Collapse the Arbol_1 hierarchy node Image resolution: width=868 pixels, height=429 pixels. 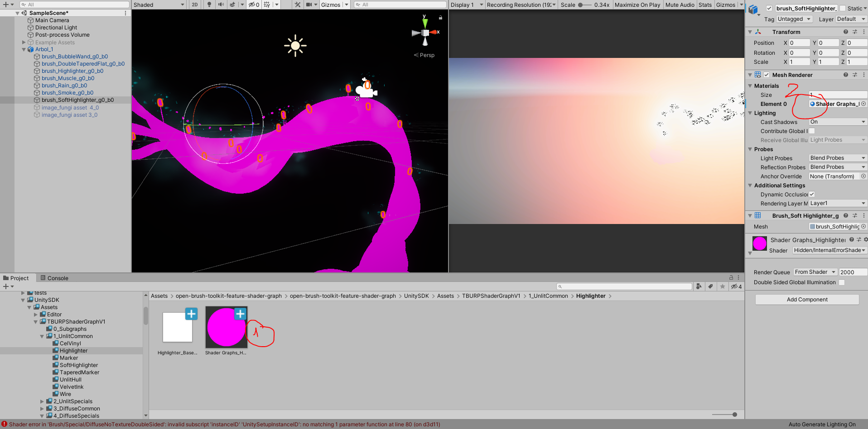24,49
